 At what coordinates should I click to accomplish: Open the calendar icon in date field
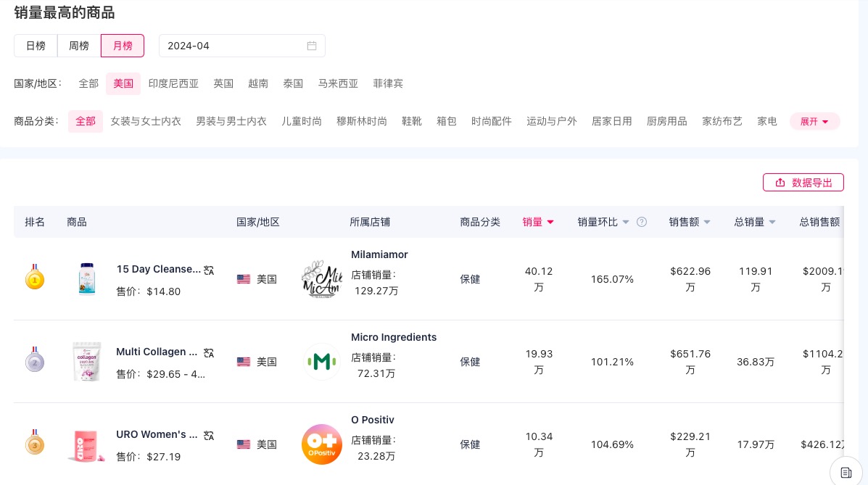pyautogui.click(x=312, y=46)
